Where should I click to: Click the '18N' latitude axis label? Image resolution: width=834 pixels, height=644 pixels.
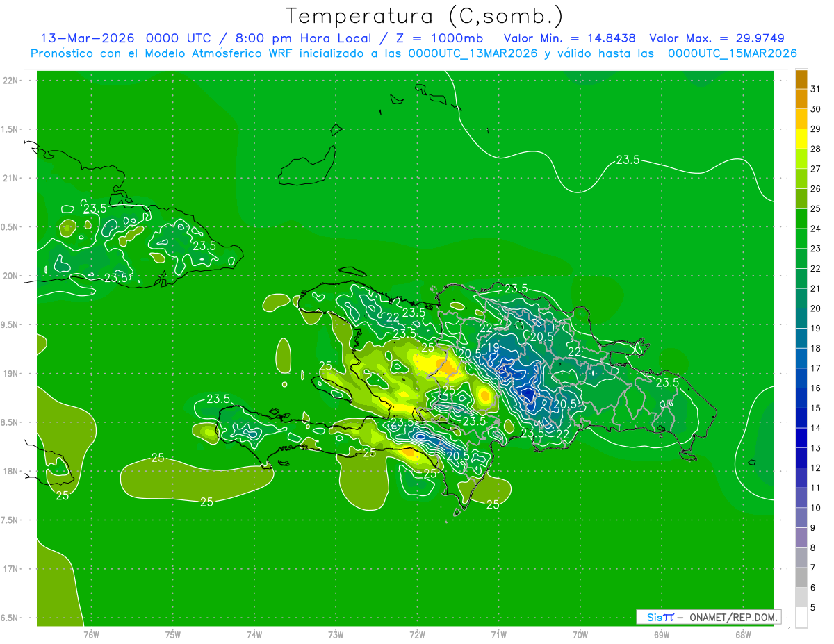click(x=10, y=471)
